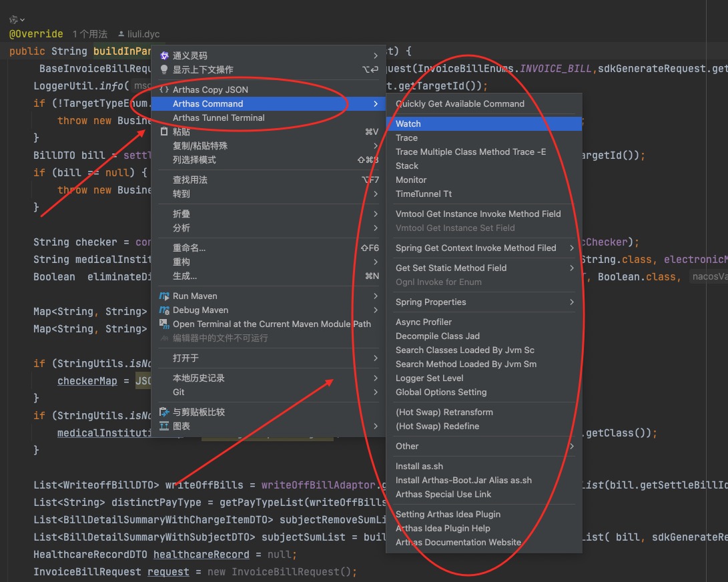Click the diagram icon beside 图表
The height and width of the screenshot is (582, 728).
tap(164, 426)
